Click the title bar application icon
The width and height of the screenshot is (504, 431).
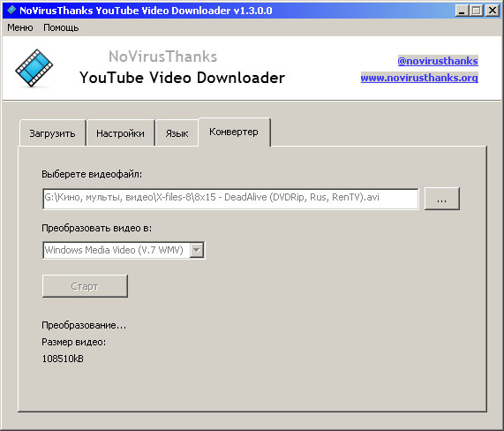coord(11,10)
